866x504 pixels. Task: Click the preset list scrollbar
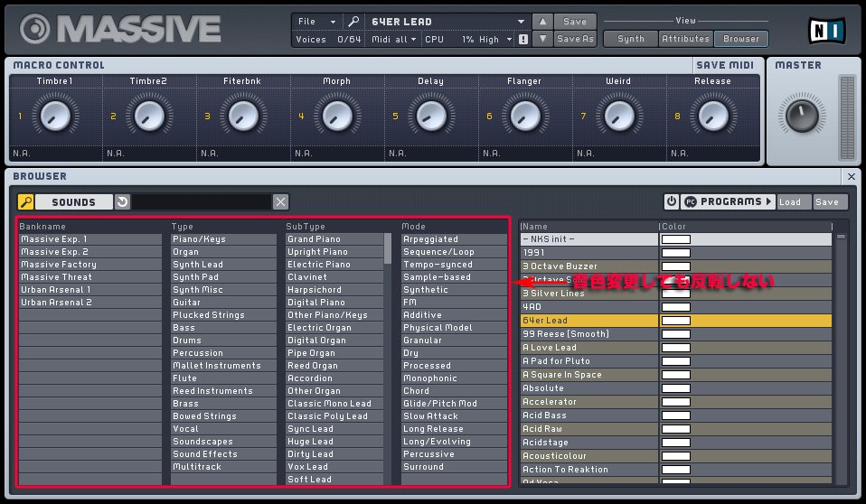point(841,237)
